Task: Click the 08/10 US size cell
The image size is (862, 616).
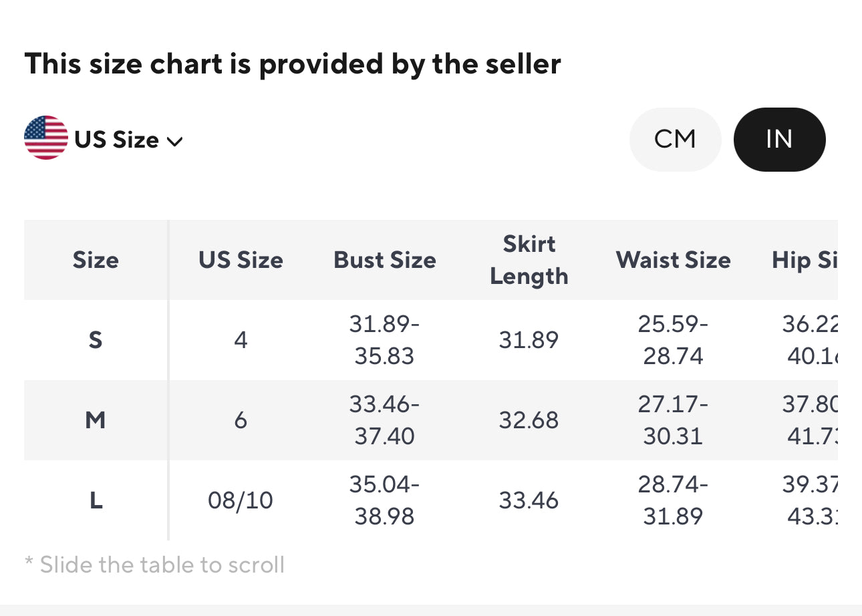Action: click(x=241, y=500)
